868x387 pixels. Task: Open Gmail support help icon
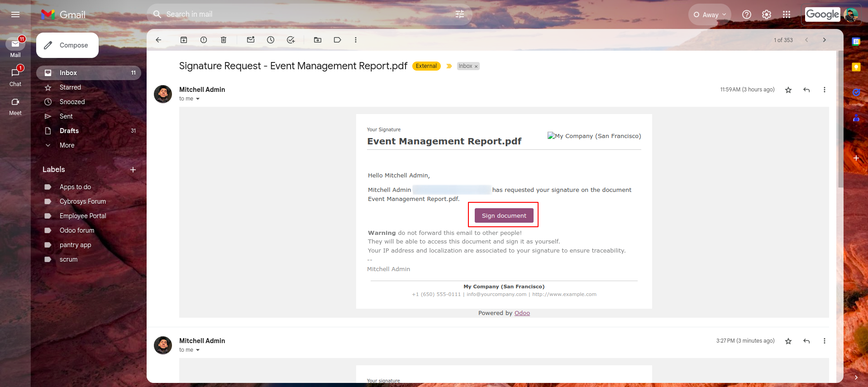click(x=747, y=14)
